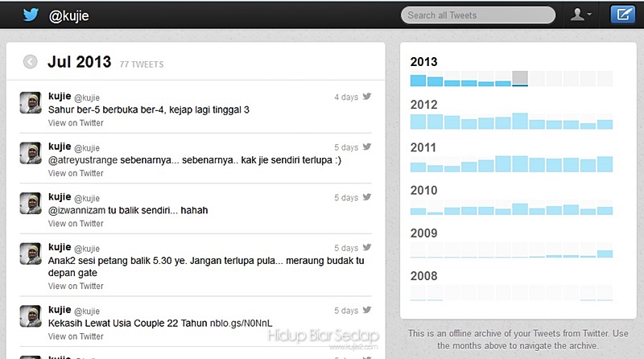Click bird icon on the @izwannizam tweet
Screen dimensions: 644x359
367,197
